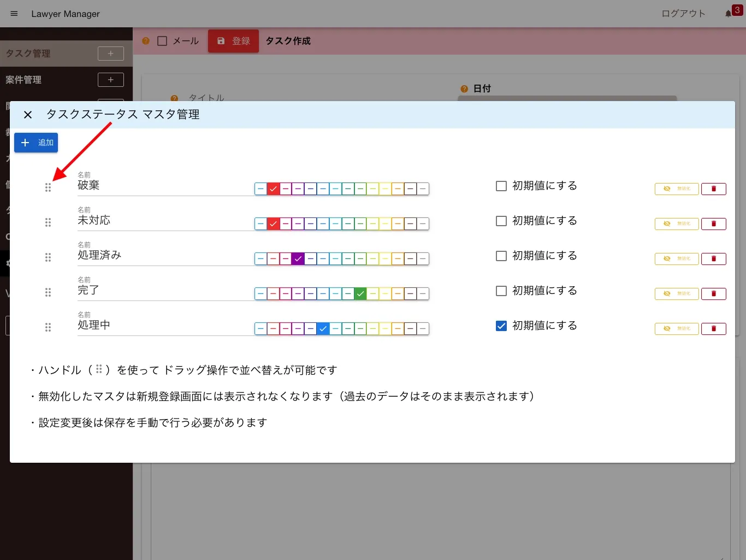Screen dimensions: 746x560
Task: Check 初期値にする for the 完了 row
Action: click(x=501, y=291)
